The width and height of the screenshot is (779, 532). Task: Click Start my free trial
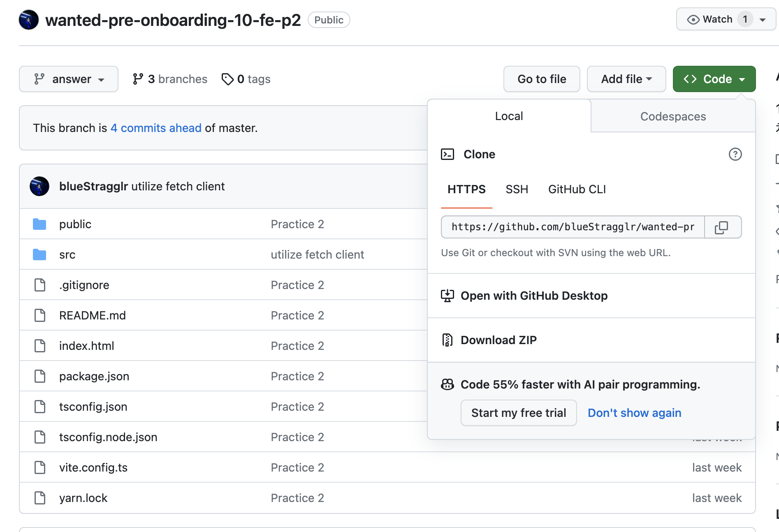[x=519, y=413]
